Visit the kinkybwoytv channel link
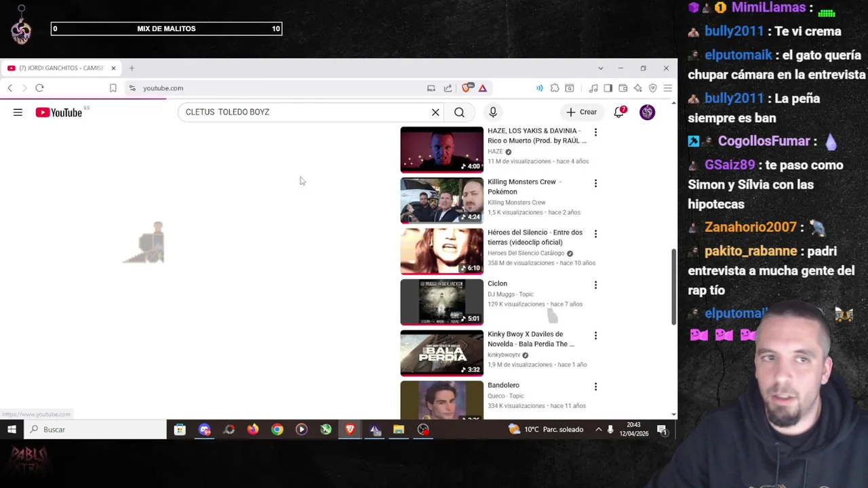The width and height of the screenshot is (868, 488). pos(504,355)
